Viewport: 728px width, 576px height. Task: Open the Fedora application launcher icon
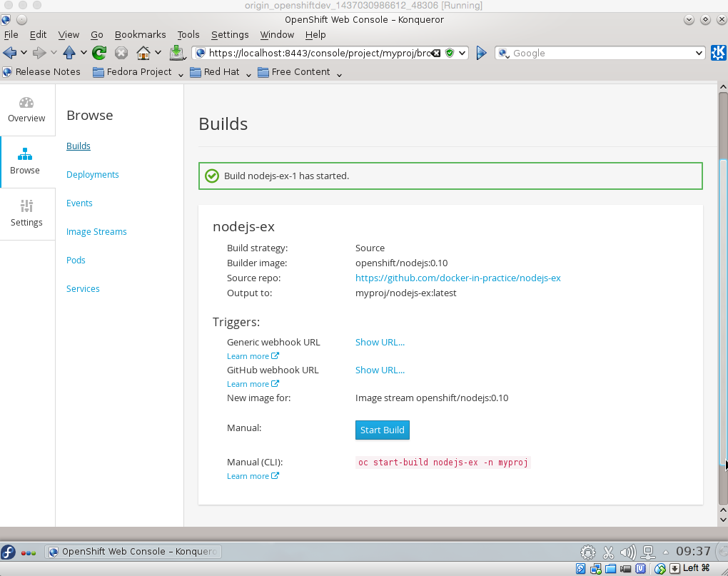point(9,552)
